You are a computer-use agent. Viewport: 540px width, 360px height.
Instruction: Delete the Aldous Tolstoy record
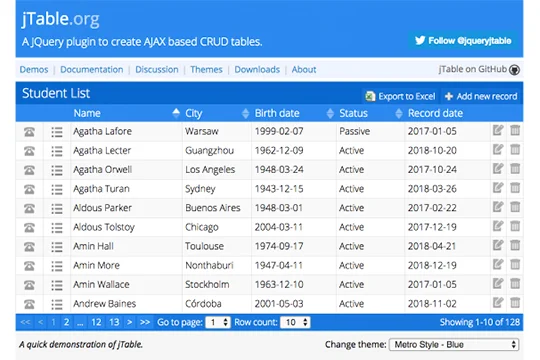click(x=515, y=226)
